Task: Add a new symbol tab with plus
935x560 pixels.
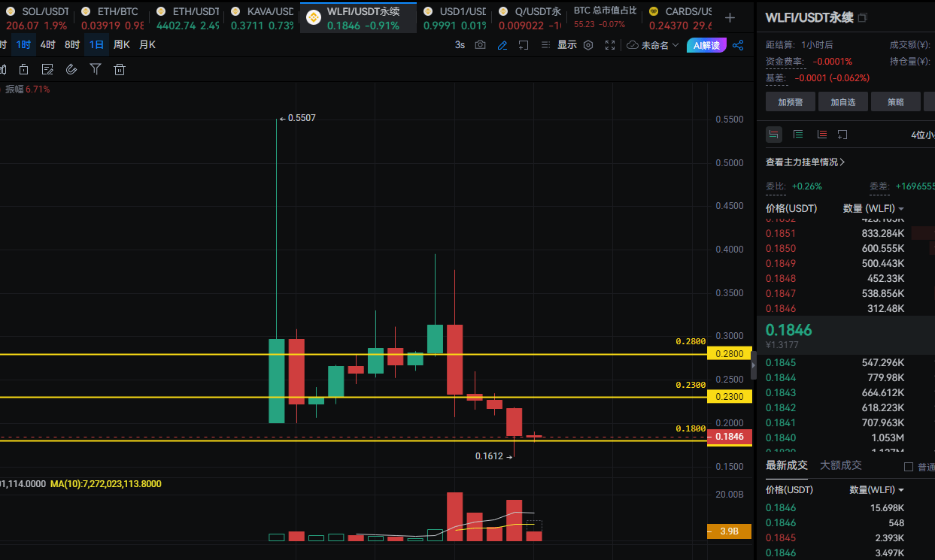Action: coord(730,17)
